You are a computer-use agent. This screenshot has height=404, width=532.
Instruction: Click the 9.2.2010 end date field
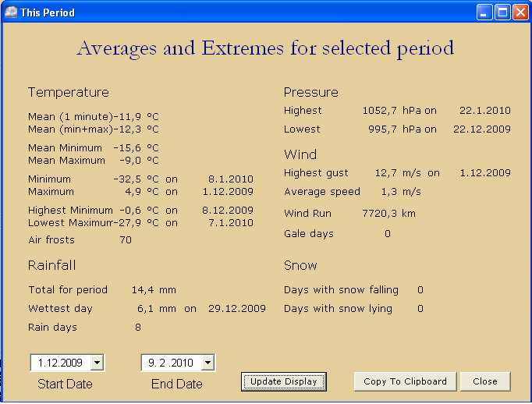[170, 363]
